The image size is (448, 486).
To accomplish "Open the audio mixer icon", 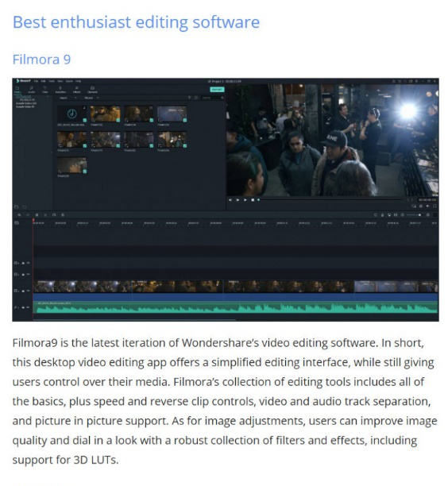I will [x=389, y=214].
